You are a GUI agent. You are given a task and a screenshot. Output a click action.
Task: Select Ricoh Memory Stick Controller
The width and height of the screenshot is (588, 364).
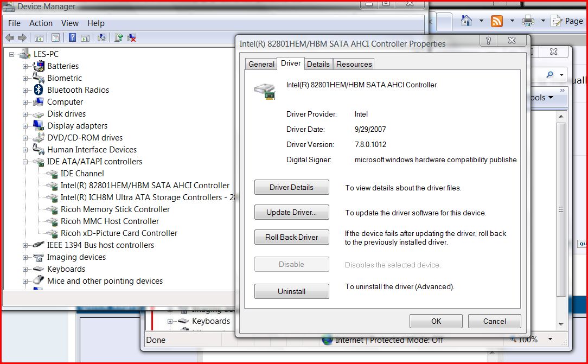[115, 209]
